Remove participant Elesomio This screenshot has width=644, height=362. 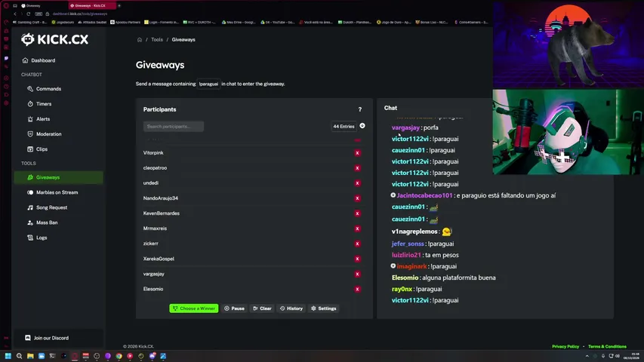pyautogui.click(x=357, y=290)
